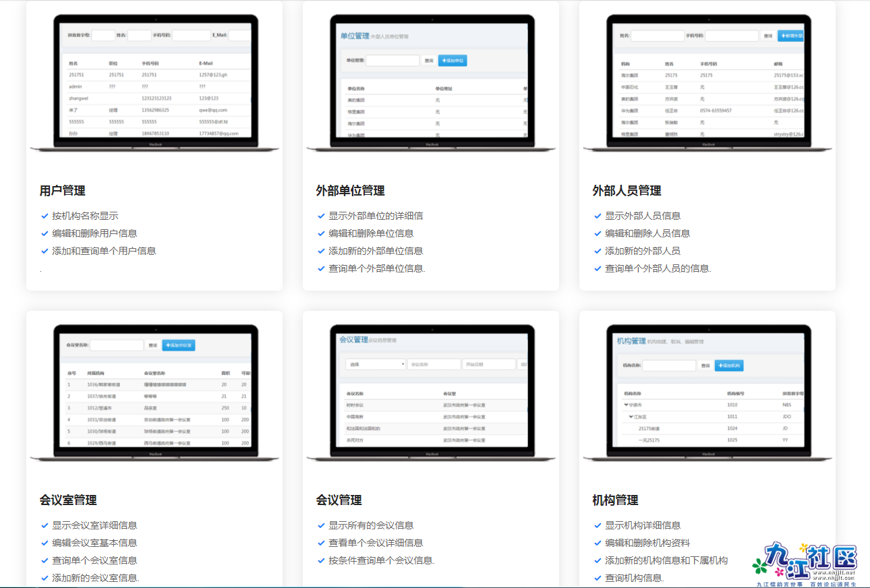Collapse the 宁波市 tree node
Viewport: 870px width, 588px height.
pos(625,405)
